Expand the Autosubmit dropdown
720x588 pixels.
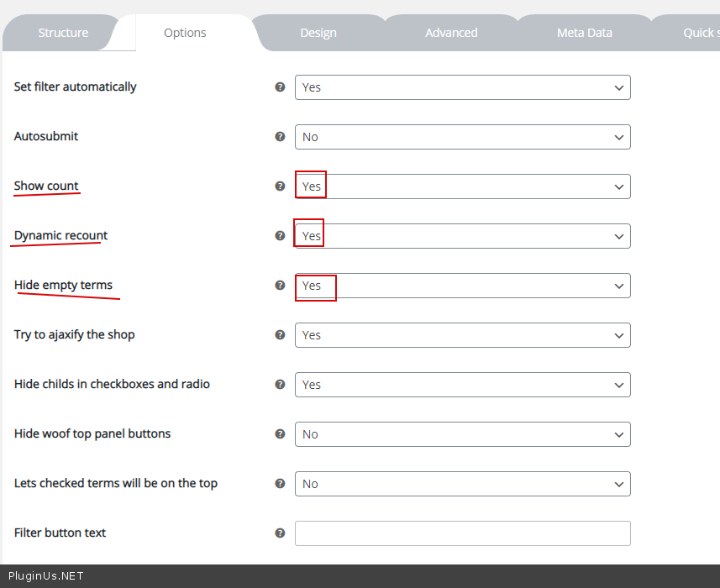(462, 137)
